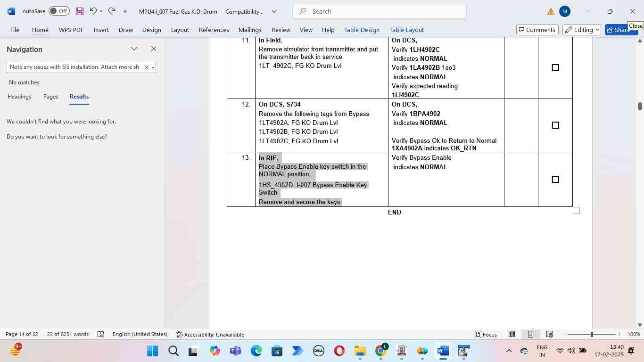Screen dimensions: 644x362
Task: Open the Table Design ribbon tab
Action: tap(362, 30)
